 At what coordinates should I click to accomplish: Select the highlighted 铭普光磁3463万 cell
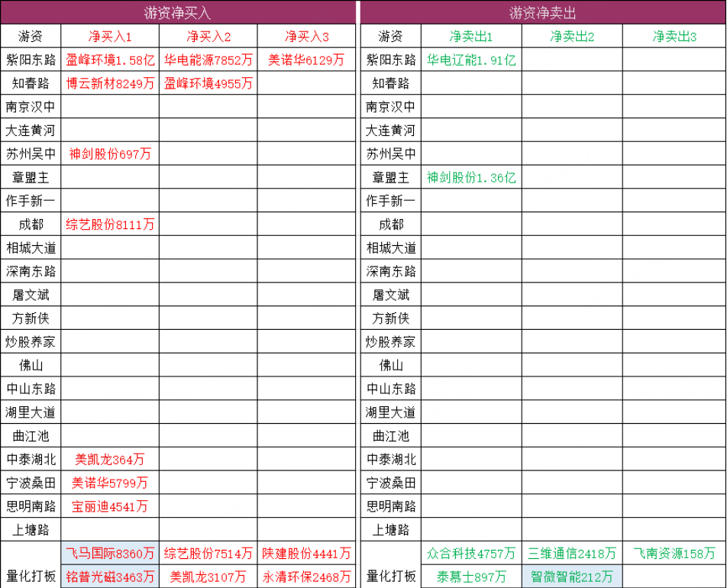click(110, 577)
